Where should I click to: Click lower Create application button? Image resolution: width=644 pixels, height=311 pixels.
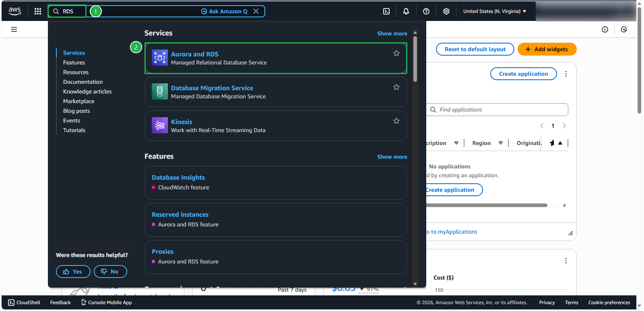(x=454, y=190)
